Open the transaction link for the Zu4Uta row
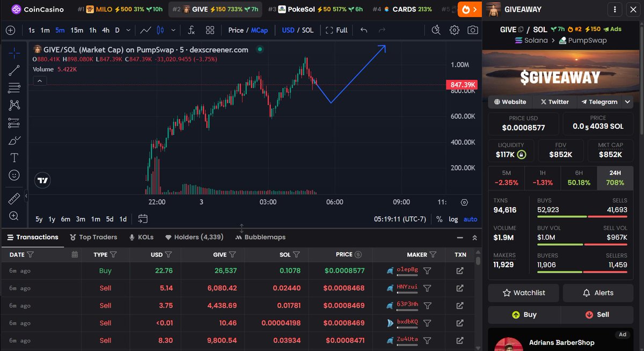644x351 pixels. click(460, 340)
